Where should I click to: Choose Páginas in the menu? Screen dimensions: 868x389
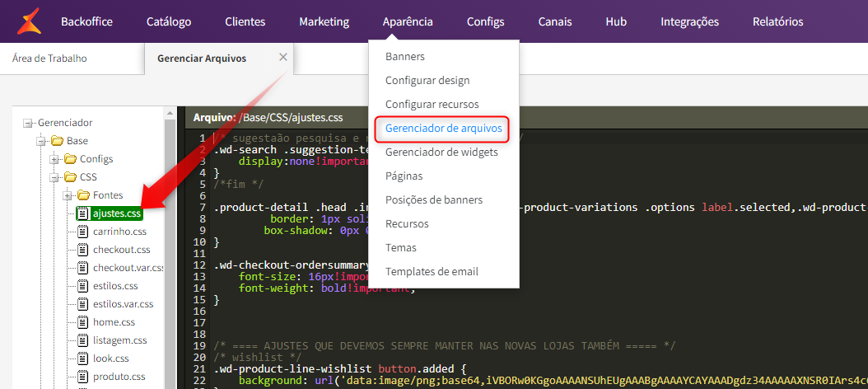point(404,176)
